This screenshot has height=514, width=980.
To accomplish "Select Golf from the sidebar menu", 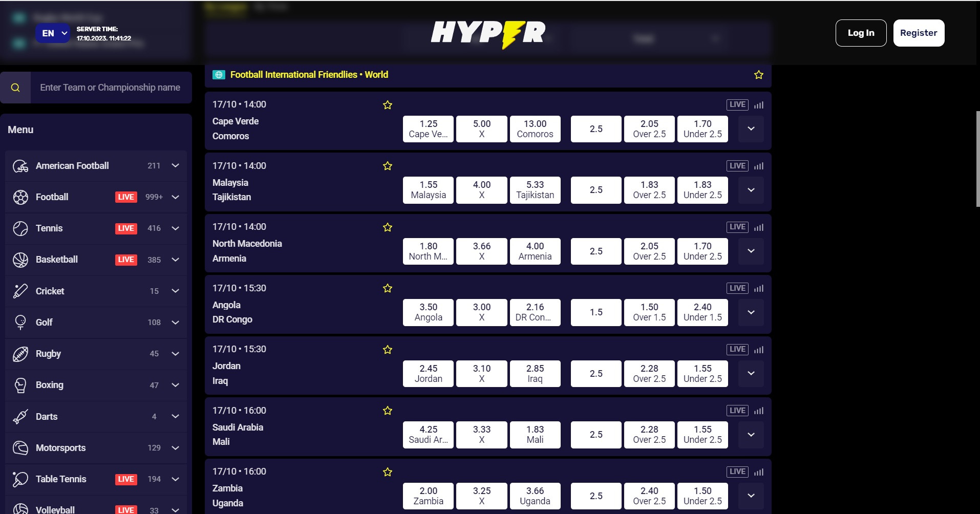I will 20,322.
